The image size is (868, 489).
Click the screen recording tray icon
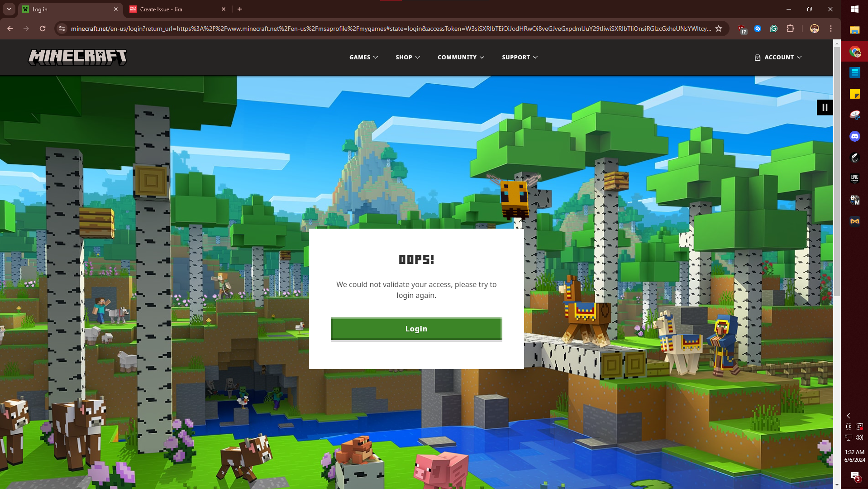pyautogui.click(x=859, y=427)
